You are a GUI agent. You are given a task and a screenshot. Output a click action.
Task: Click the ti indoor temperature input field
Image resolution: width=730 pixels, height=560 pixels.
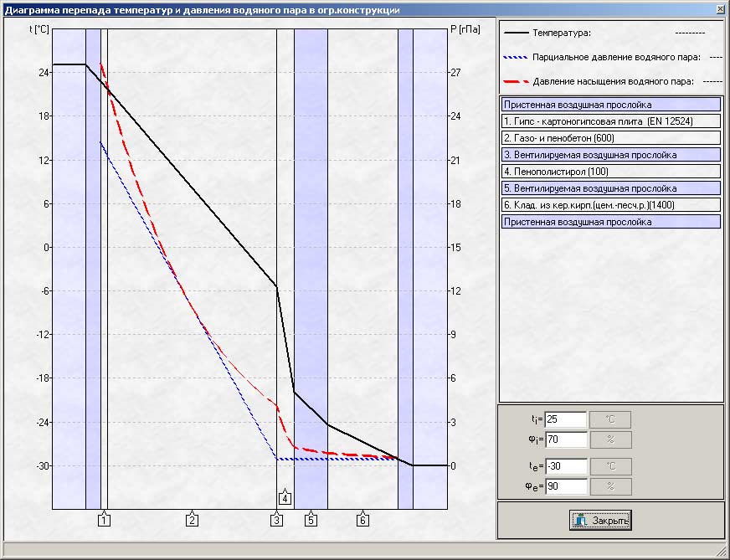click(565, 419)
